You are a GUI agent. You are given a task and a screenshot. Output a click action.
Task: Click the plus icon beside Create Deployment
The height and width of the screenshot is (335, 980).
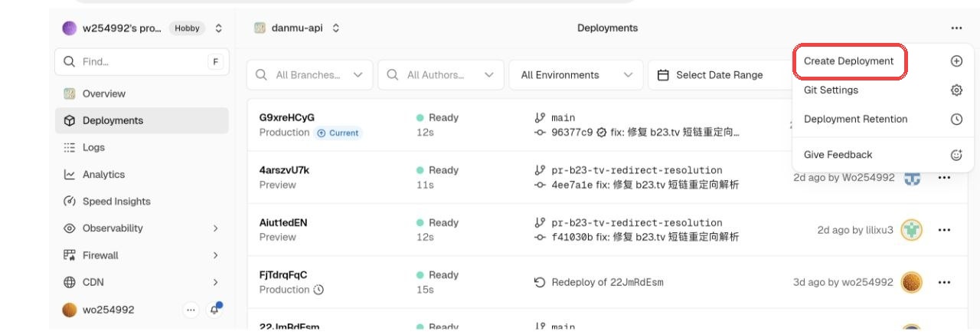[956, 61]
